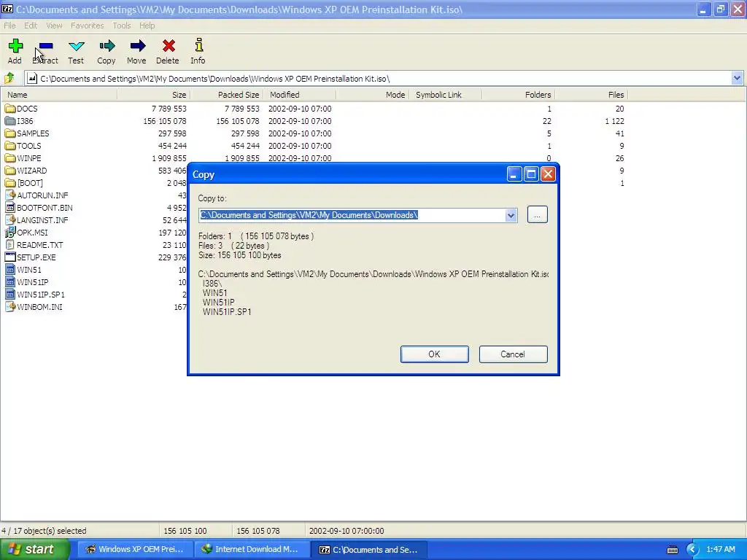Maximize the Copy dialog window
This screenshot has height=560, width=747.
click(x=531, y=174)
